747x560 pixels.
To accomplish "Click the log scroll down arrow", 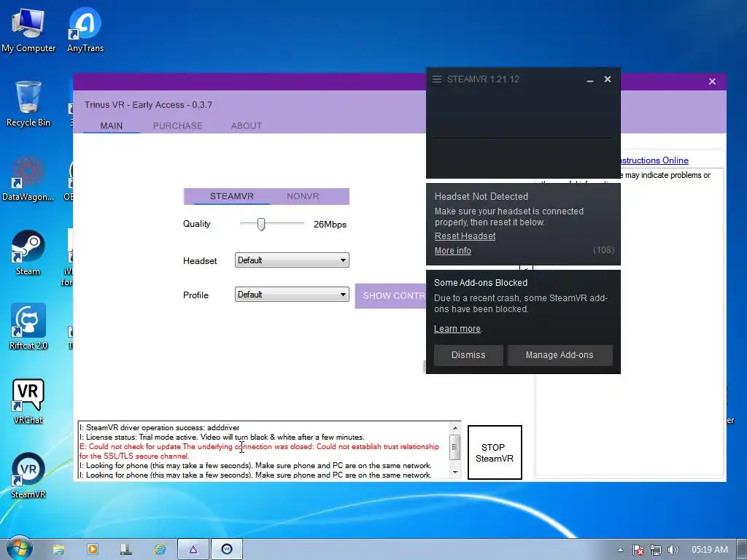I will click(455, 472).
